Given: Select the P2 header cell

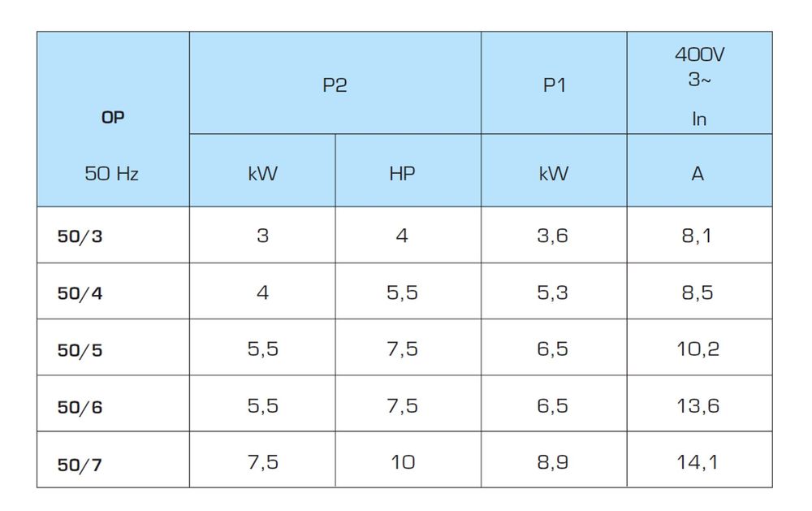Looking at the screenshot, I should (335, 85).
